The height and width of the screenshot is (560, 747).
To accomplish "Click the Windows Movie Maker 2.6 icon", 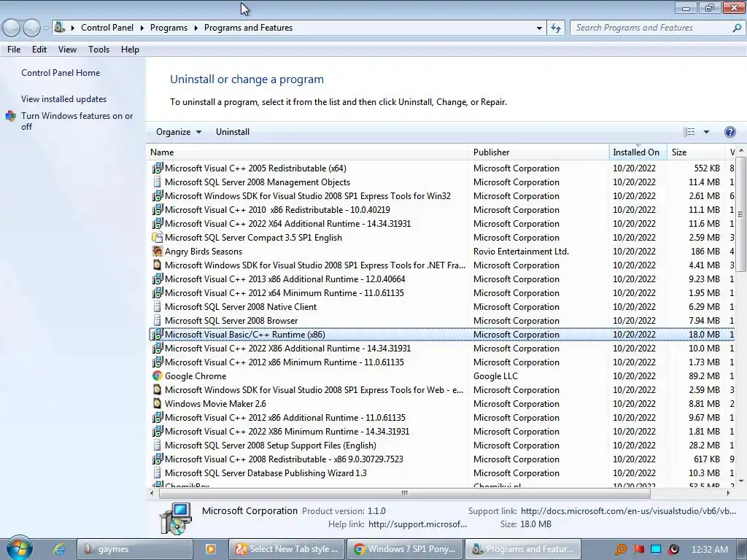I will 158,403.
